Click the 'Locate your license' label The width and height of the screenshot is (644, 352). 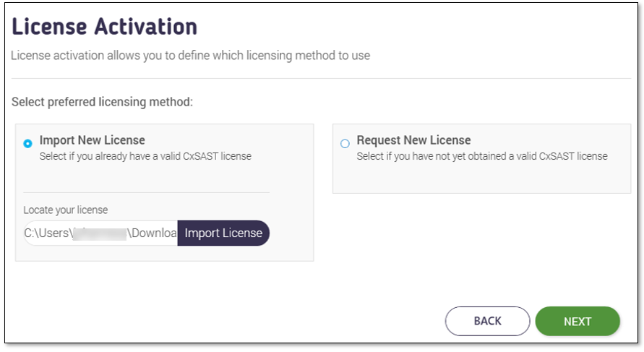point(65,210)
